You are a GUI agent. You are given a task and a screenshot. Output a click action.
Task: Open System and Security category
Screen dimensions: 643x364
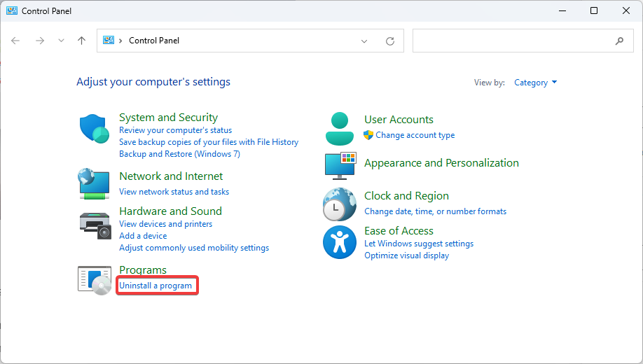click(x=168, y=117)
